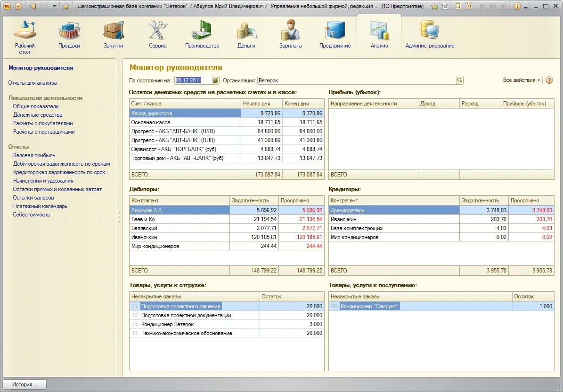Open Дебиторская задолженность по срокам report
The image size is (563, 392).
click(61, 164)
